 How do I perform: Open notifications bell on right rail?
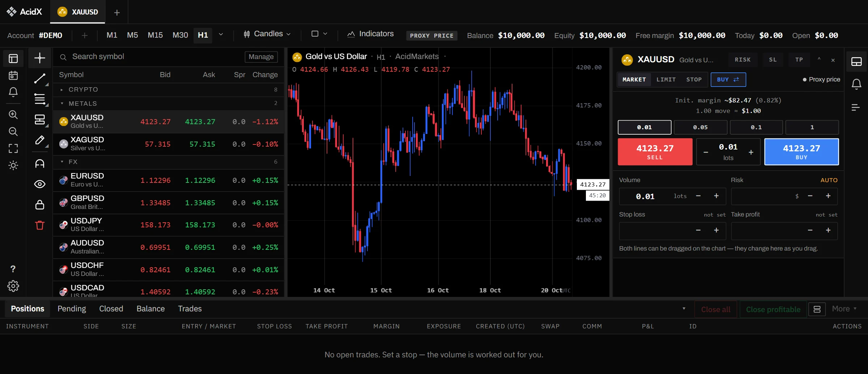[x=856, y=84]
